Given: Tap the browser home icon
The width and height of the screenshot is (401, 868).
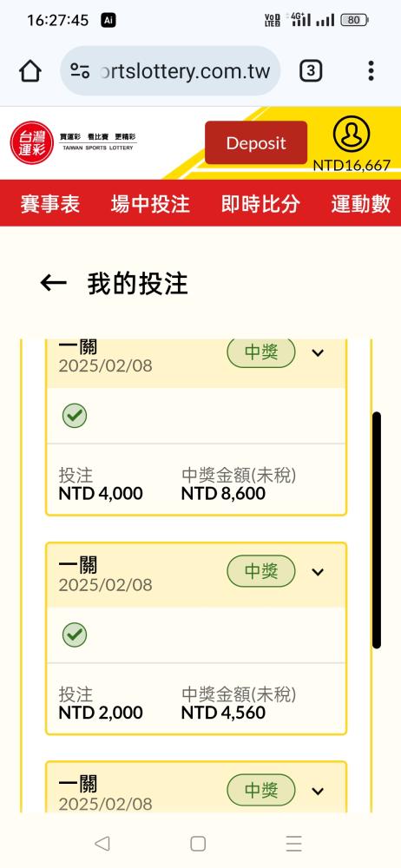Looking at the screenshot, I should (x=30, y=71).
